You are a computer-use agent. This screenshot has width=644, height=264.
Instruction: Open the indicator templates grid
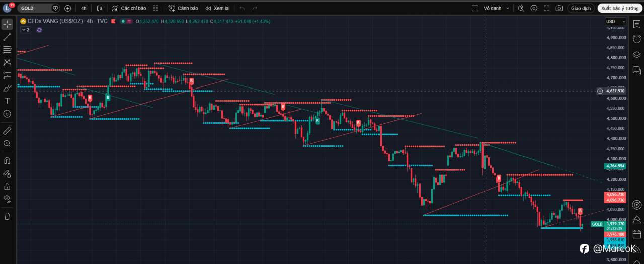tap(155, 8)
